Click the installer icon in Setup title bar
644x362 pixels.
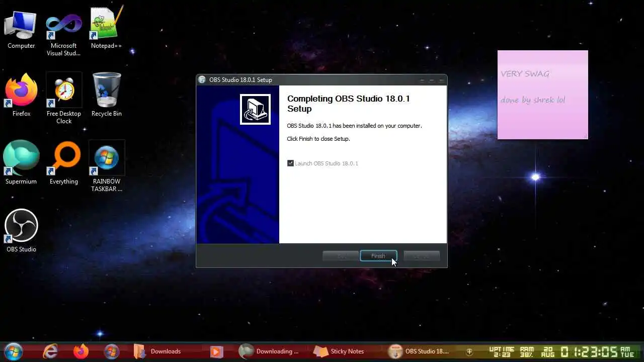pyautogui.click(x=202, y=79)
